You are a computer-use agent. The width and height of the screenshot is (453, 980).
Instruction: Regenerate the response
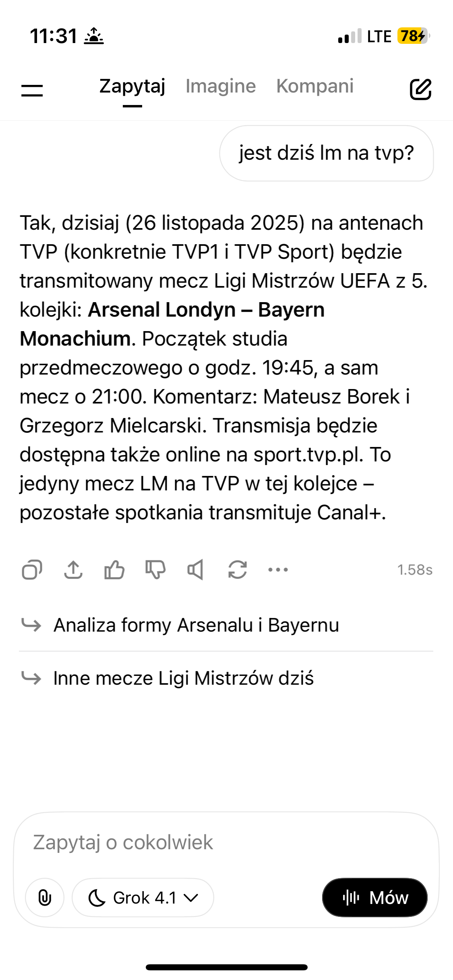[238, 570]
